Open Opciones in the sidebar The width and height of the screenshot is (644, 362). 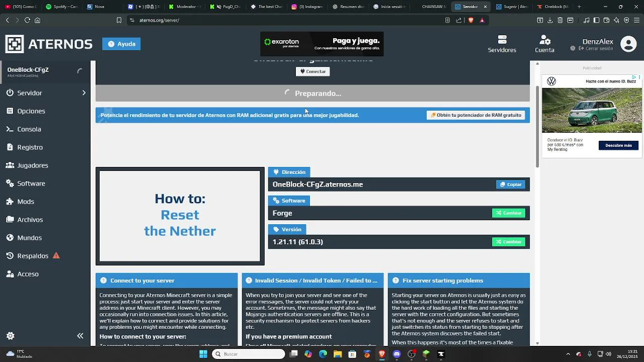coord(45,111)
